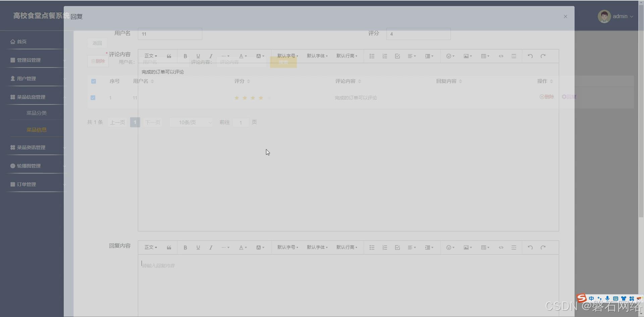644x317 pixels.
Task: Toggle checkbox for row 1 in comments table
Action: 93,98
